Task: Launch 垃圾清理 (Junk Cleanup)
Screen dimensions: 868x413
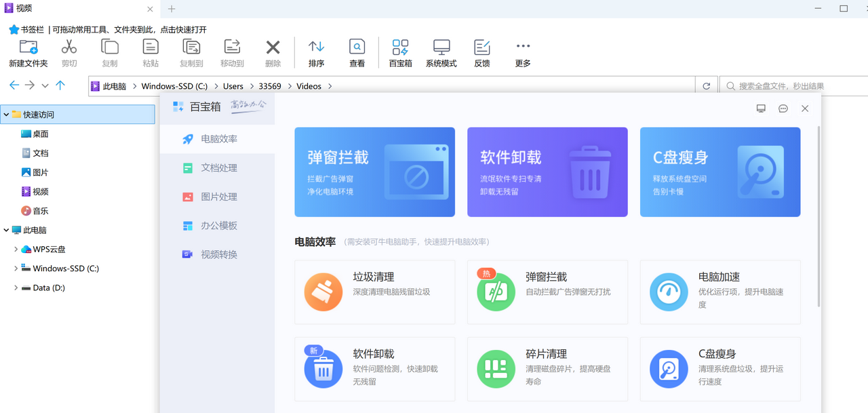Action: (x=374, y=292)
